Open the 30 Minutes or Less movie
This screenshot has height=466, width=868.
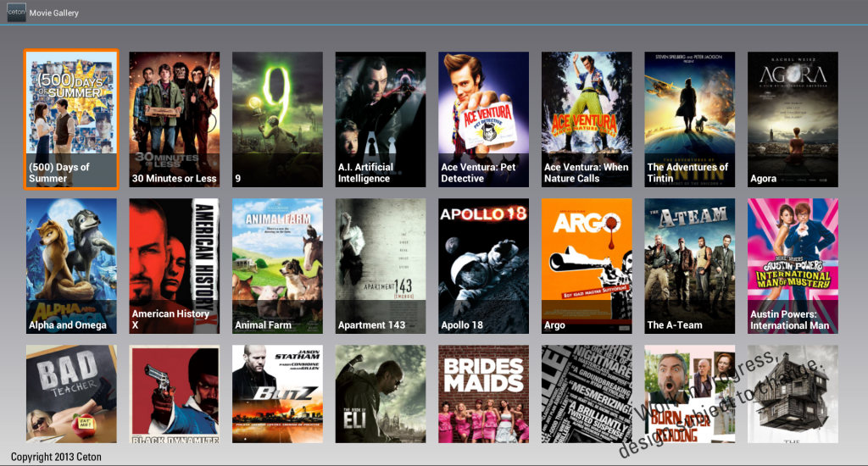click(175, 119)
